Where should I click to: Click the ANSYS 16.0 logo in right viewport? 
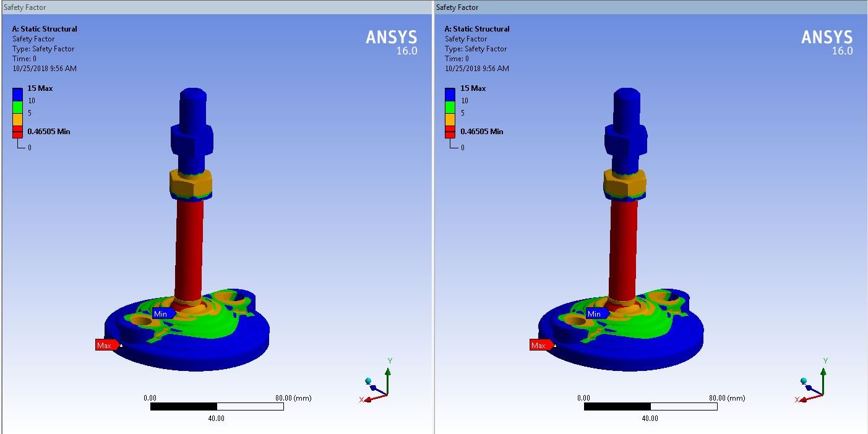point(827,42)
